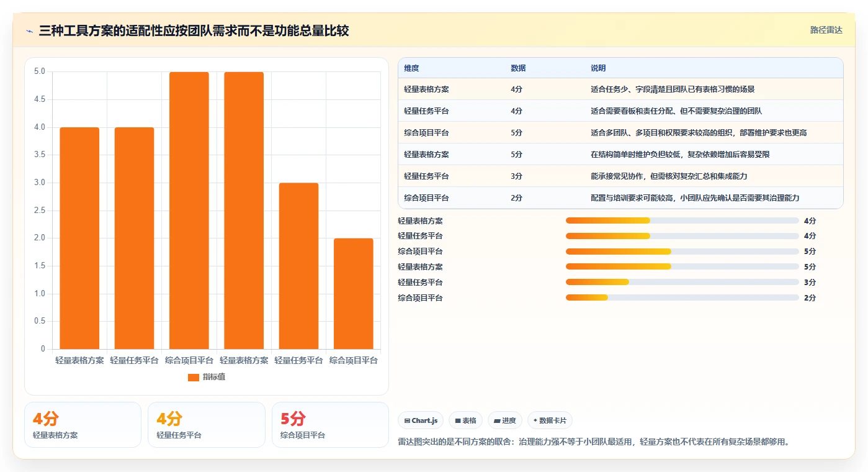Click the 进度 chip

(505, 420)
